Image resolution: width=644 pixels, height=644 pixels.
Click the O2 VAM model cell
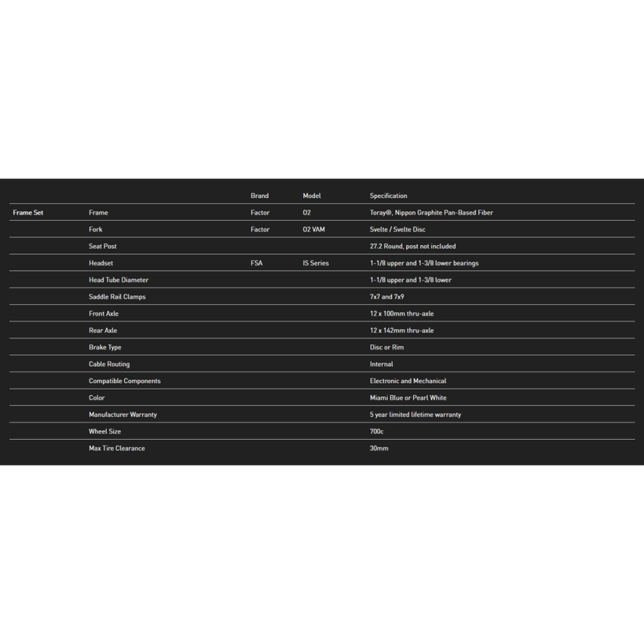pos(314,229)
